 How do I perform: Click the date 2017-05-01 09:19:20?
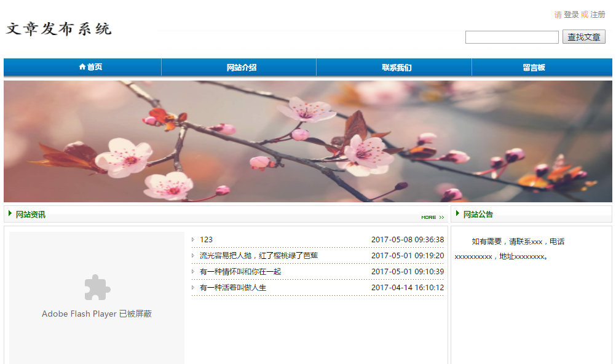point(408,256)
